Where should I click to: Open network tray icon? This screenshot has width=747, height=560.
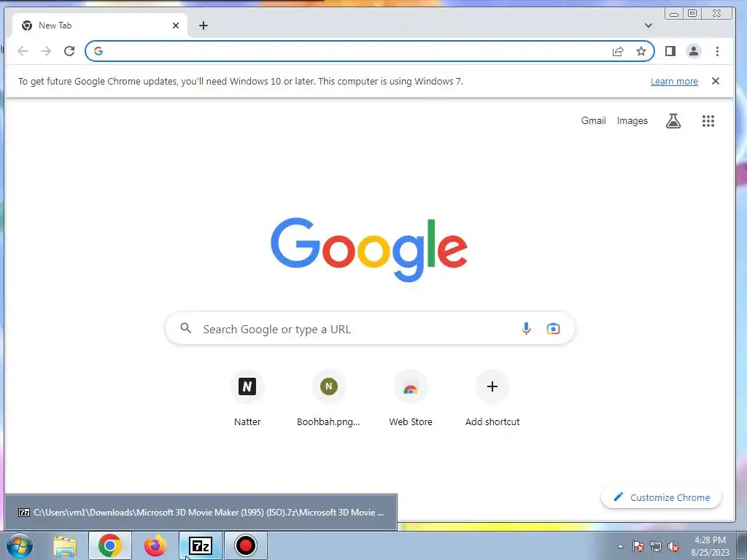tap(656, 546)
